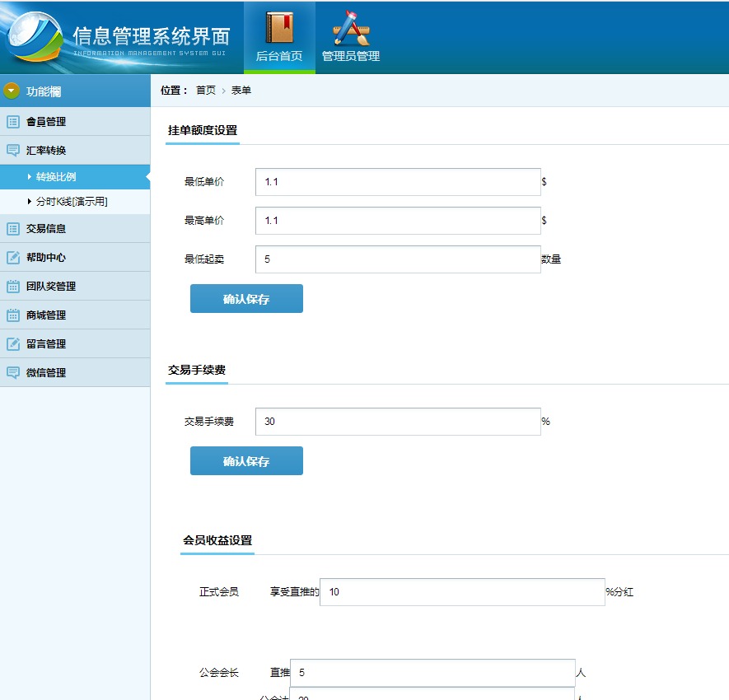The width and height of the screenshot is (729, 700).
Task: Click the edit icon beside 留言管理
Action: (x=13, y=344)
